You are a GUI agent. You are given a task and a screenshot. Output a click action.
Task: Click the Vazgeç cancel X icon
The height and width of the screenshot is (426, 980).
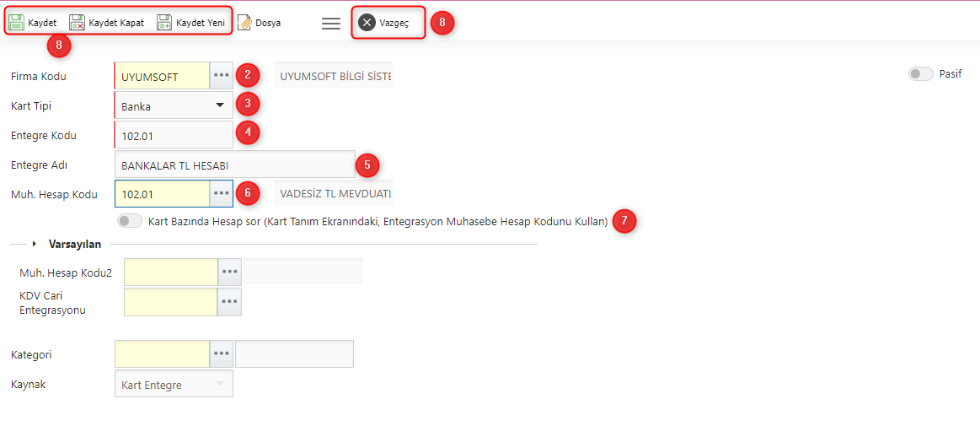367,23
